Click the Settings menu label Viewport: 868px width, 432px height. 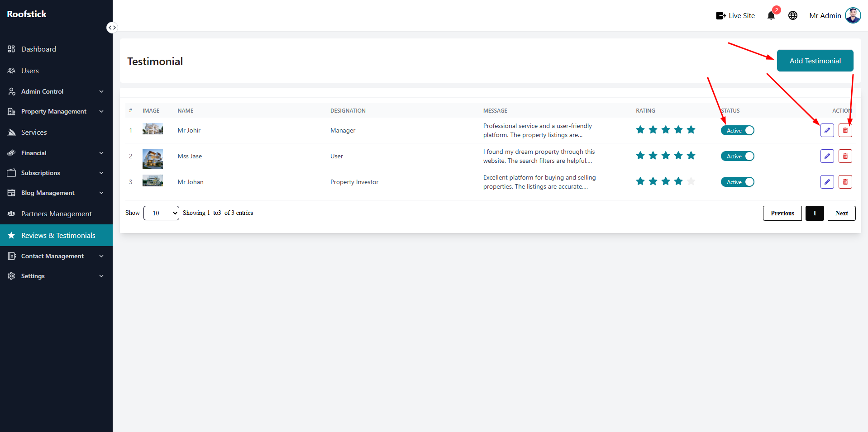tap(33, 276)
